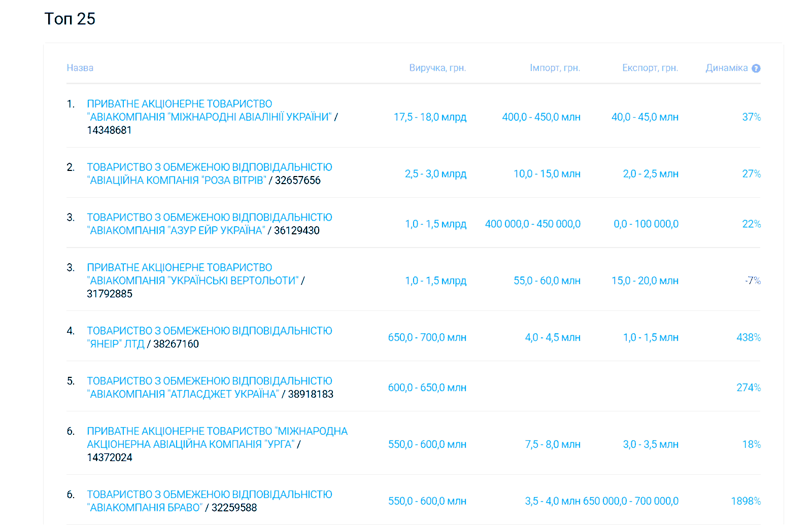Select company code 36129430
Screen dimensions: 812x525
(x=297, y=231)
